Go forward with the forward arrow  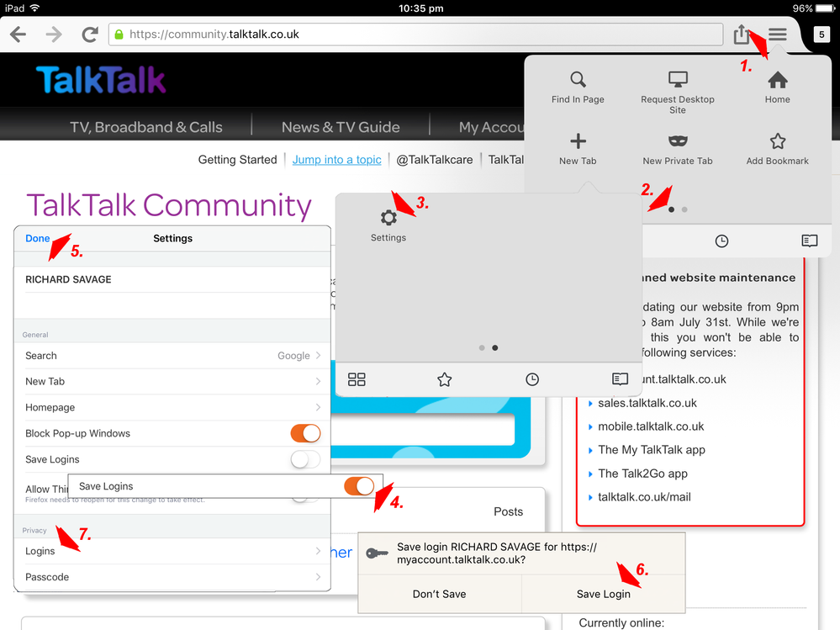click(x=54, y=34)
